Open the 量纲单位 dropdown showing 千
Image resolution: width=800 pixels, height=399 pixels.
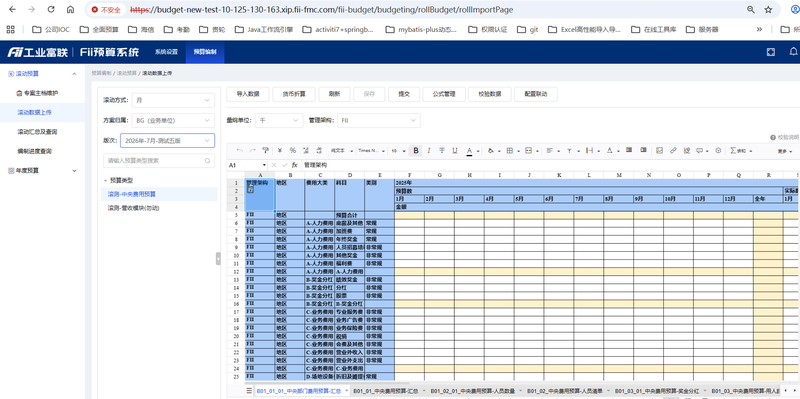click(x=279, y=120)
